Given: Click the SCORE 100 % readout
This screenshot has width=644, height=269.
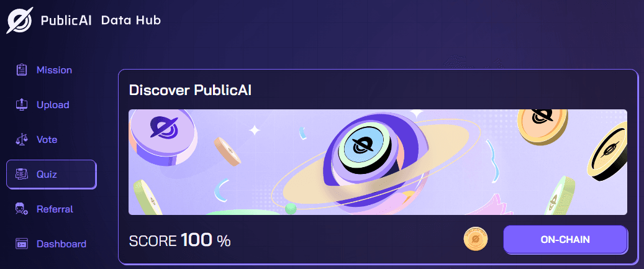Looking at the screenshot, I should tap(180, 240).
